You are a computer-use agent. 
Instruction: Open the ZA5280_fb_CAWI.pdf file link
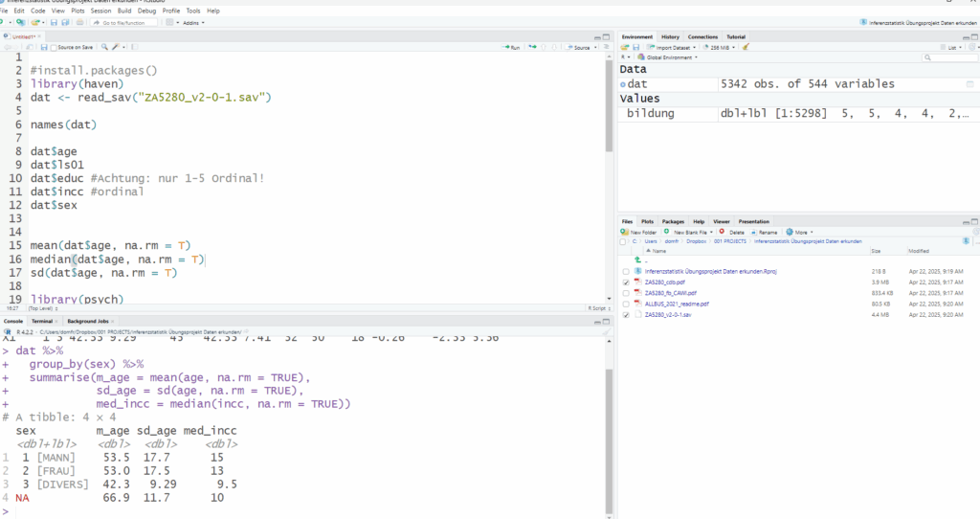[671, 293]
